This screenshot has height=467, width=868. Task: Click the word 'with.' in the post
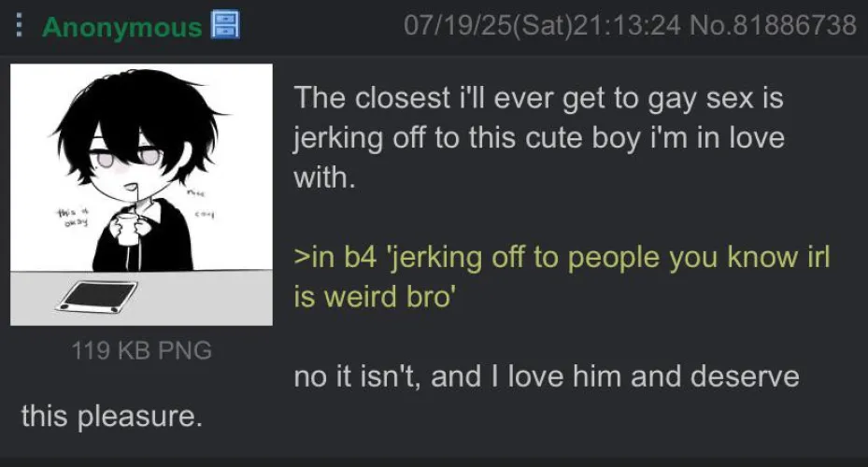(x=324, y=177)
